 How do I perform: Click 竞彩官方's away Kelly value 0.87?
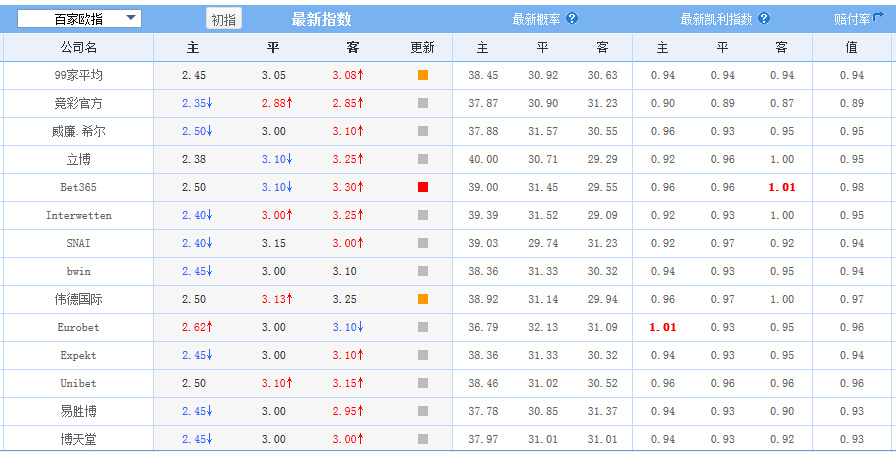[782, 103]
